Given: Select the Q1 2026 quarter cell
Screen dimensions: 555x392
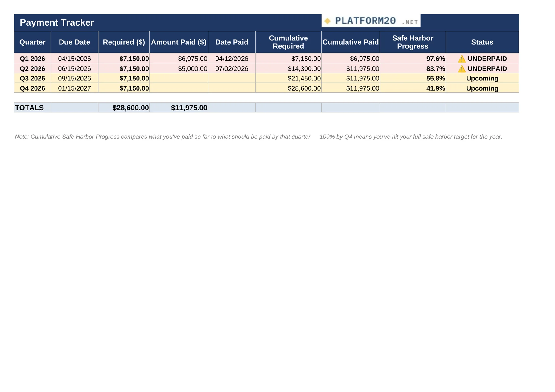Looking at the screenshot, I should 32,59.
